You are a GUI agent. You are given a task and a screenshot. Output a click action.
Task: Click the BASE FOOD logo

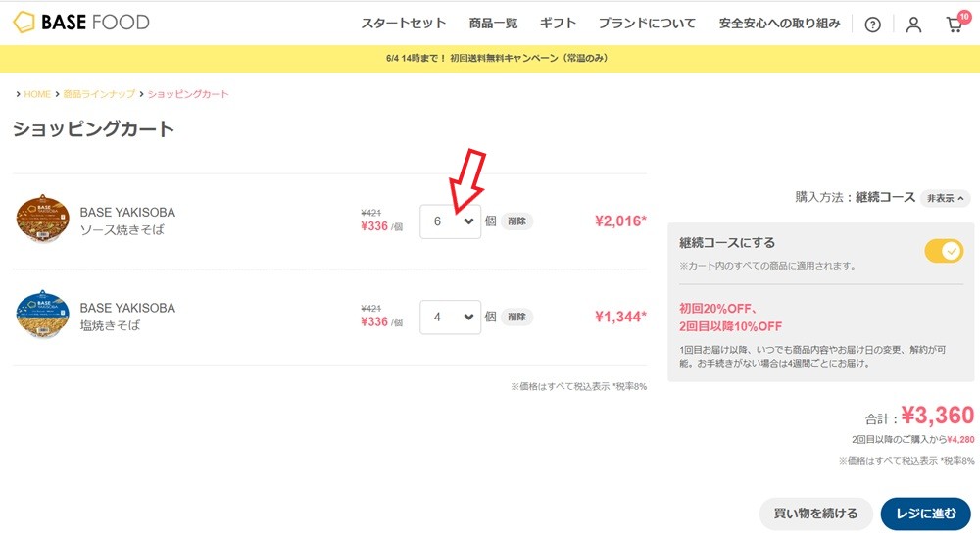81,23
